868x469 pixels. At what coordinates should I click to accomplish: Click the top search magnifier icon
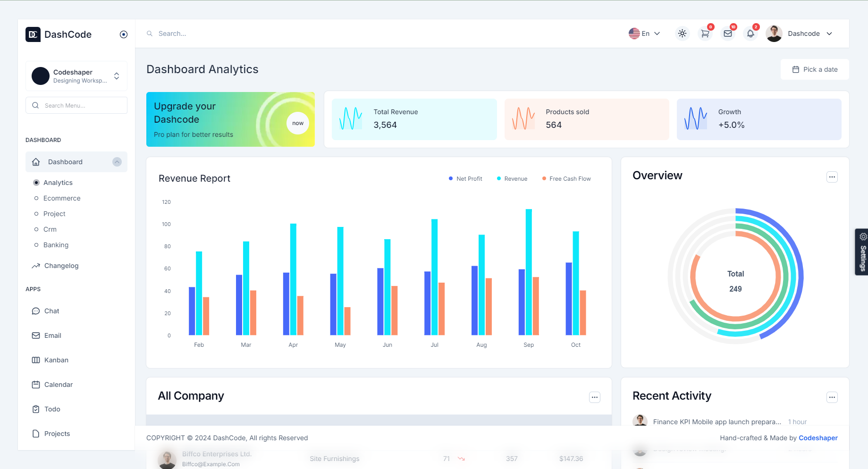click(x=150, y=33)
